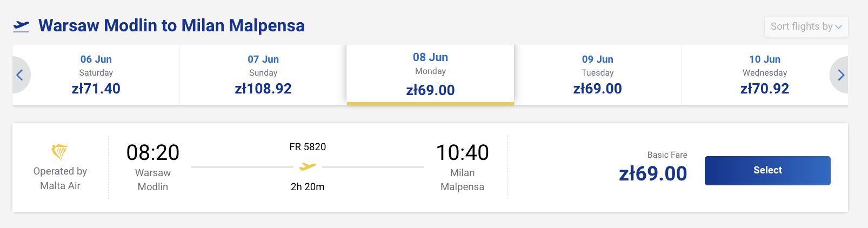Viewport: 868px width, 228px height.
Task: Select the 07 Jun Sunday date tab
Action: 263,75
